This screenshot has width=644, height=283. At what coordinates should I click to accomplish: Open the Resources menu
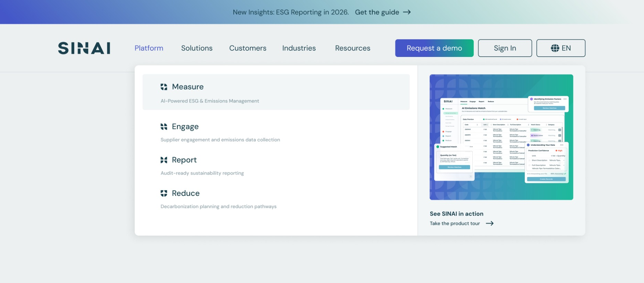click(353, 48)
